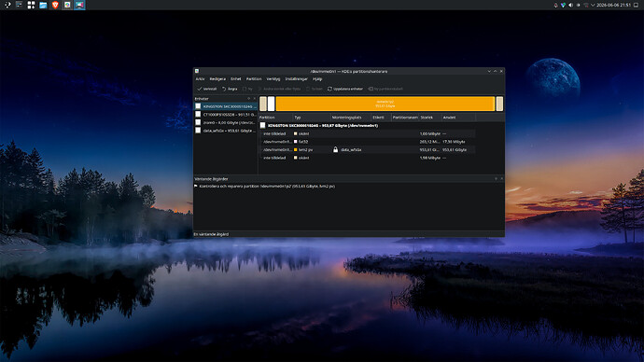Open the Redigera menu
This screenshot has width=644, height=362.
(217, 78)
